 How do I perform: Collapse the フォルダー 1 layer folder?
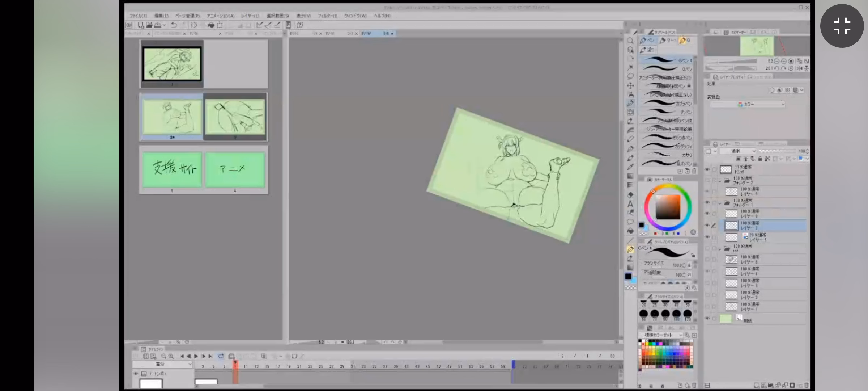point(720,203)
